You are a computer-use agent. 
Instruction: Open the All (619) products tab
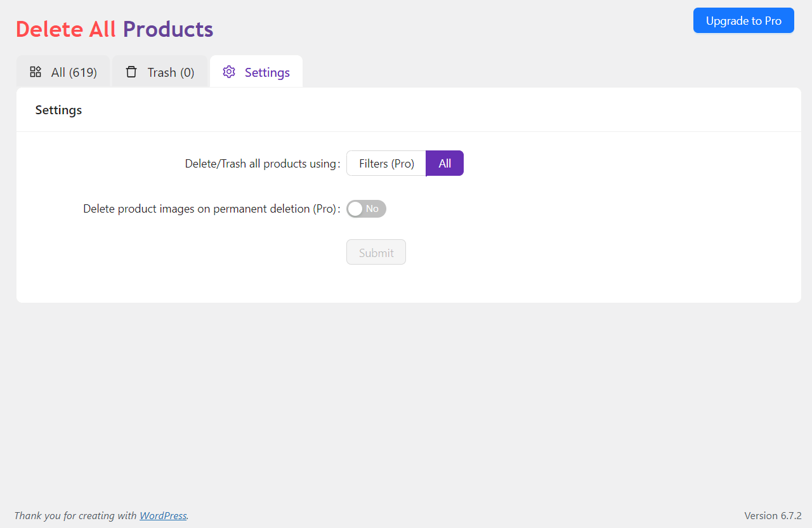63,72
